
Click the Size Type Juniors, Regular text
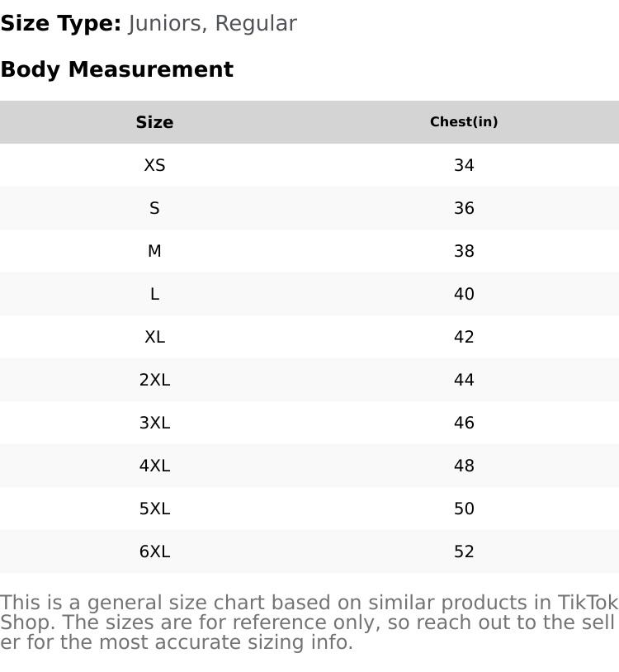149,24
